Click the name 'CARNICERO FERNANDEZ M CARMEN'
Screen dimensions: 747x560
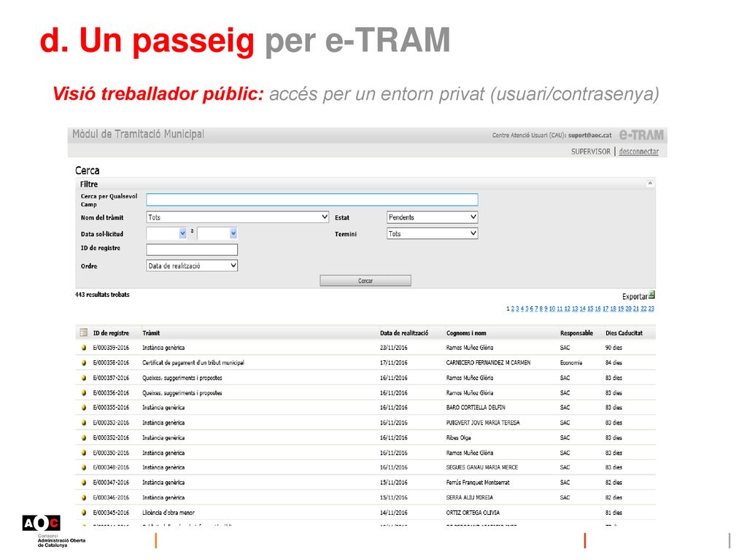coord(488,363)
